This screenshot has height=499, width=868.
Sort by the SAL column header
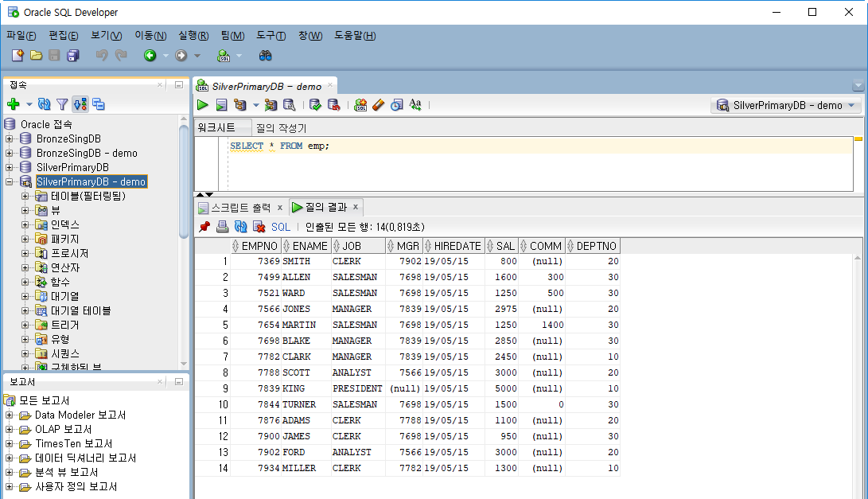point(501,246)
